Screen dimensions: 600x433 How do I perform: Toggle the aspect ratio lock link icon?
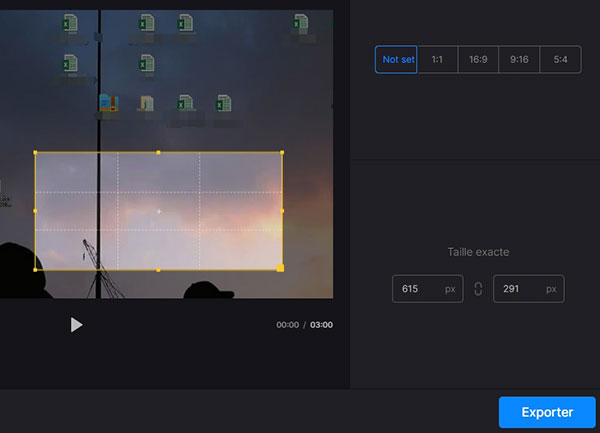tap(478, 289)
